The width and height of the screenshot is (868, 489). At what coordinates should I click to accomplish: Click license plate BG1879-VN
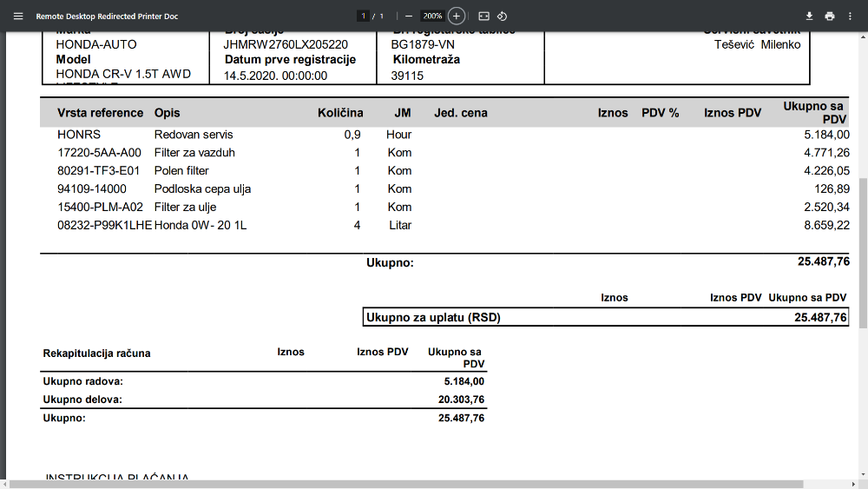pos(423,44)
